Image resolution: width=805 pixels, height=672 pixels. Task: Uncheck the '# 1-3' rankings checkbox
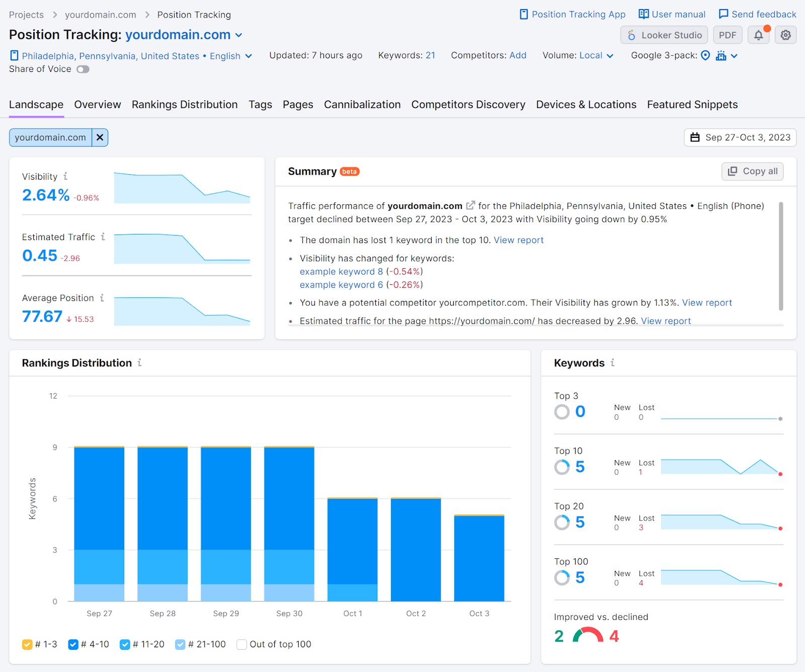pyautogui.click(x=27, y=644)
